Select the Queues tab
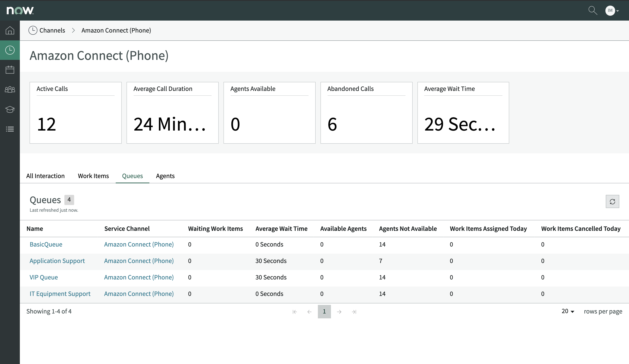The width and height of the screenshot is (629, 364). click(x=132, y=176)
